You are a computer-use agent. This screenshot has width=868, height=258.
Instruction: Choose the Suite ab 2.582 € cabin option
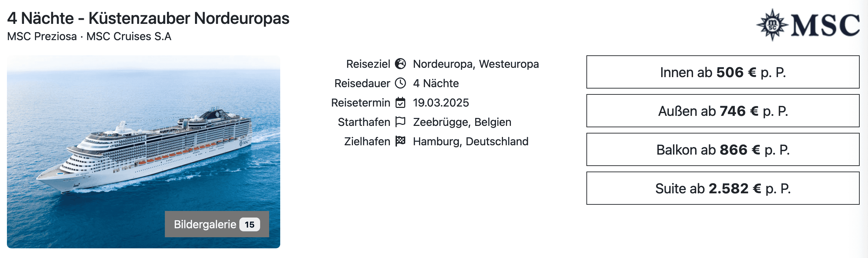pyautogui.click(x=723, y=188)
